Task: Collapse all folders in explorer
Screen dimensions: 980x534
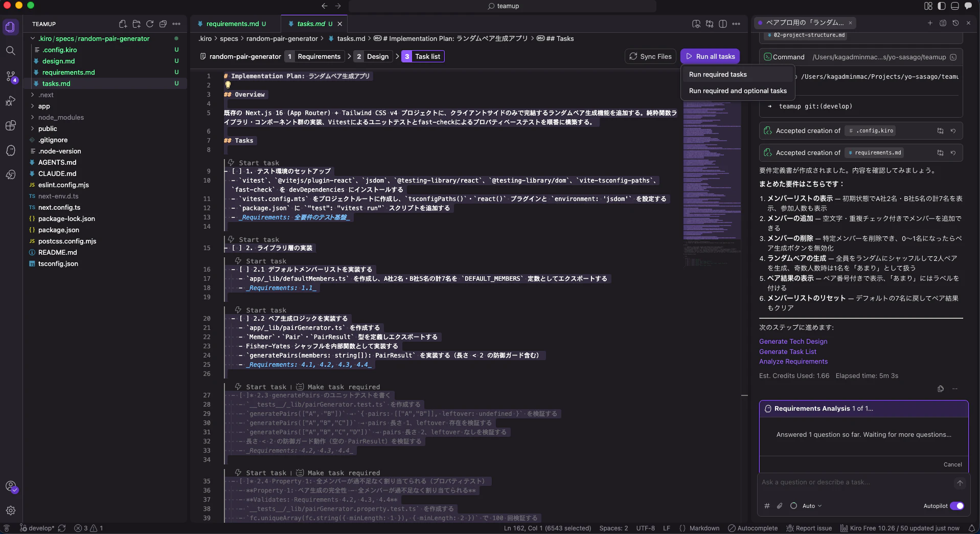Action: (x=163, y=24)
